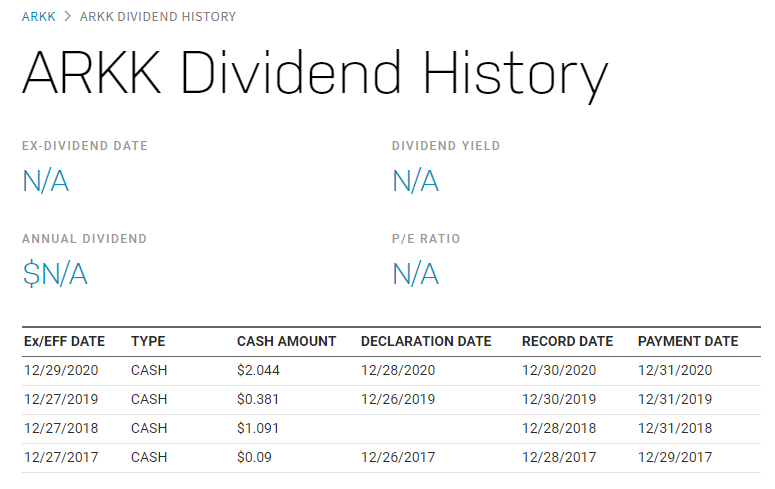The image size is (775, 489).
Task: Select declaration date 12/26/2019
Action: pyautogui.click(x=398, y=400)
